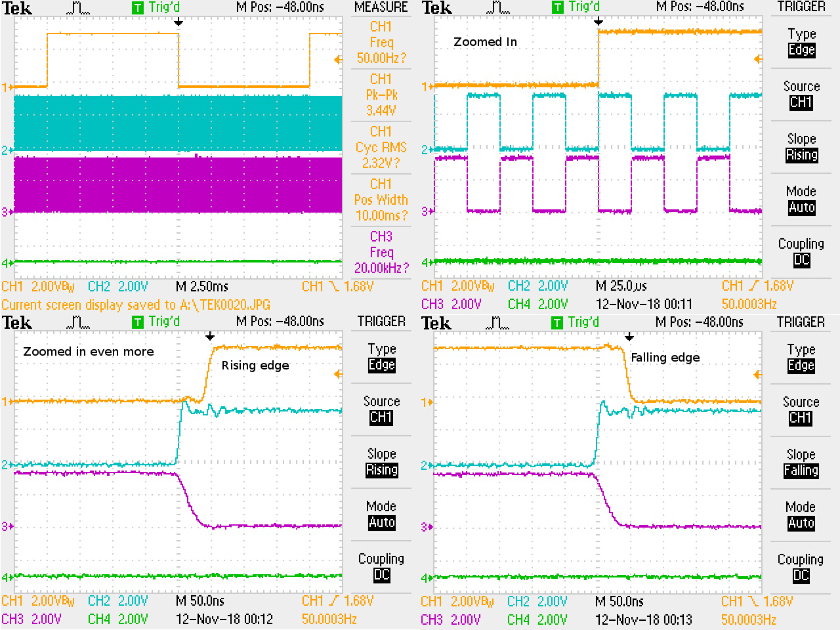Click the Tek logo on the Falling edge screen
Image resolution: width=840 pixels, height=630 pixels.
coord(436,323)
